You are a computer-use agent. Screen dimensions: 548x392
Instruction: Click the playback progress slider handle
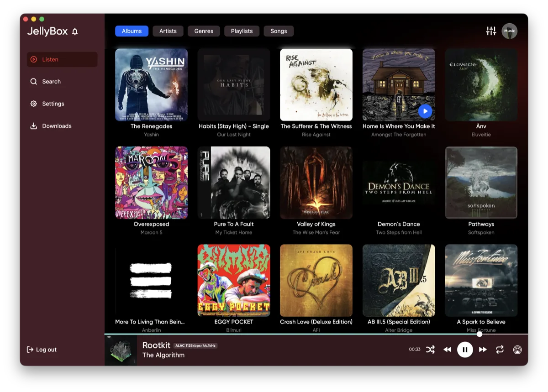tap(479, 334)
